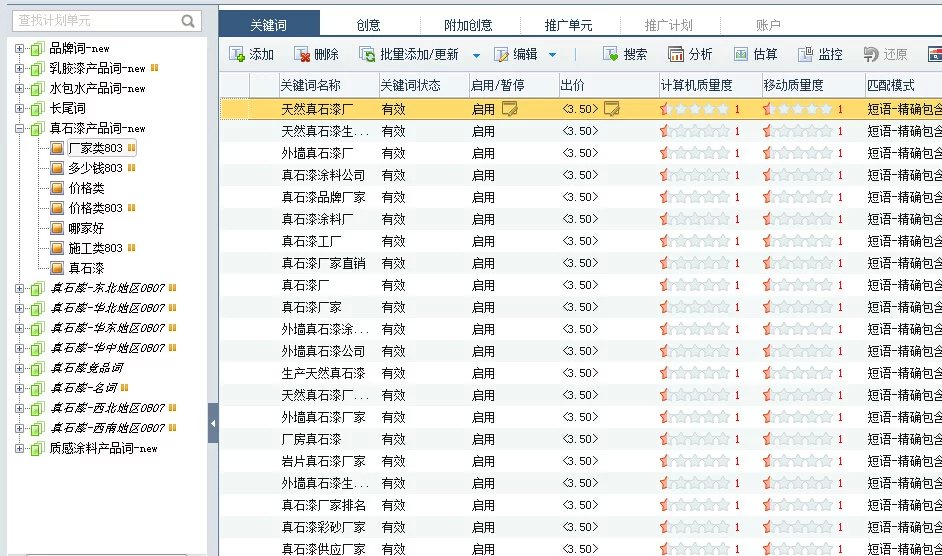Select the keyword row 真石漆品牌厂家
Image resolution: width=942 pixels, height=556 pixels.
(x=580, y=197)
